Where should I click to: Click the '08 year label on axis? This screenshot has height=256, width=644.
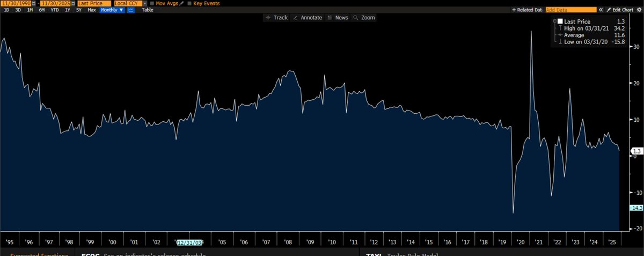coord(289,243)
